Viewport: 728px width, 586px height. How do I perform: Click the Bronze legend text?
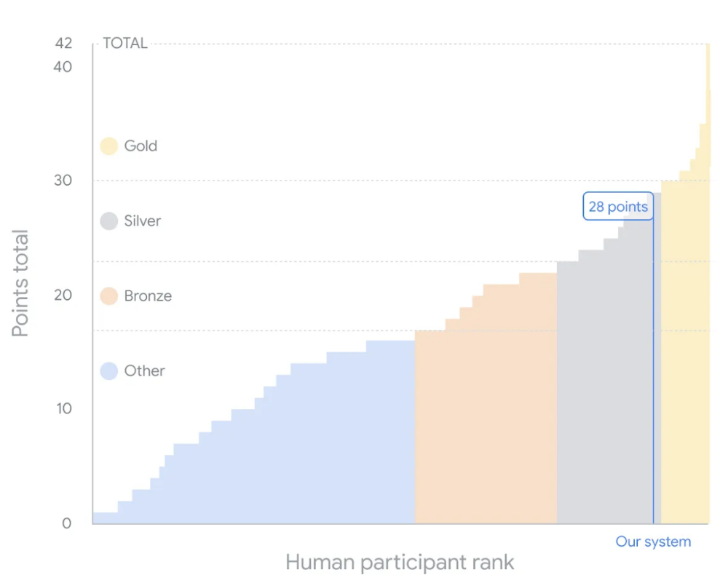coord(148,296)
